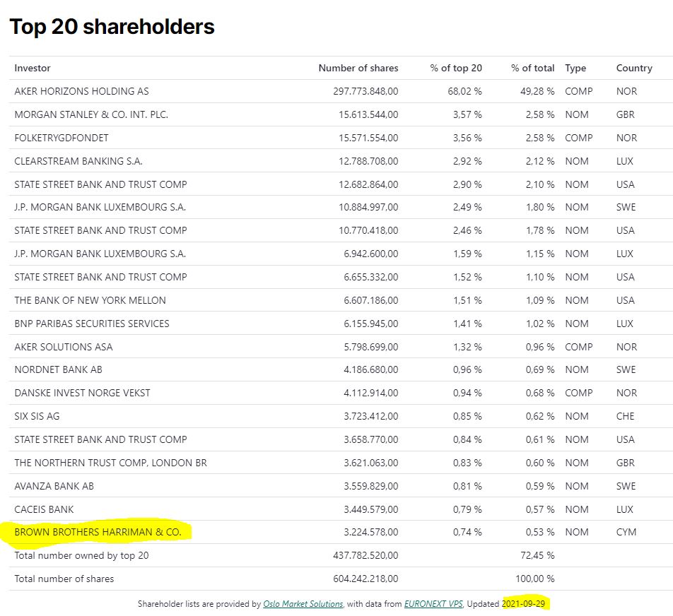Select the FOLKETRYGDFONDET investor entry
This screenshot has height=616, width=673.
point(62,138)
